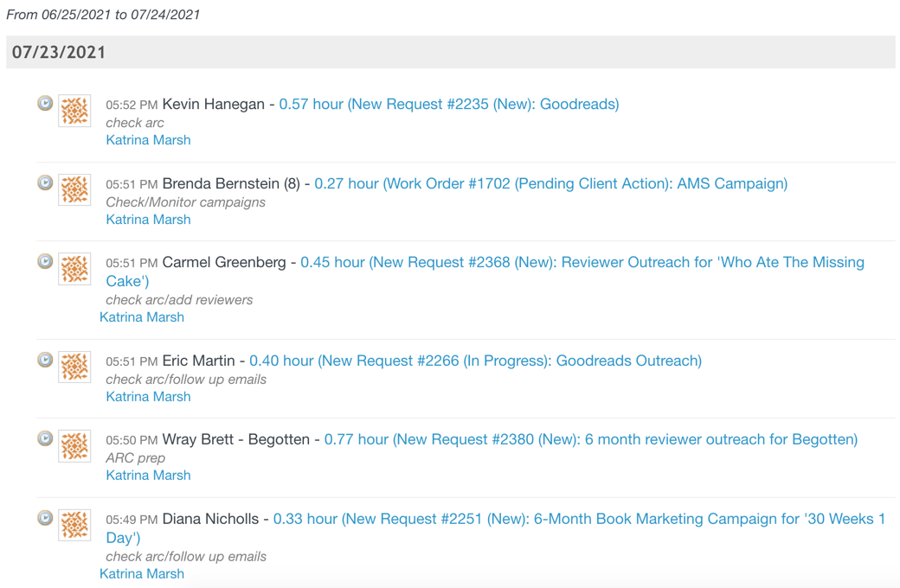The height and width of the screenshot is (588, 900).
Task: Open the orange avatar for Kevin Hanegan entry
Action: [74, 111]
